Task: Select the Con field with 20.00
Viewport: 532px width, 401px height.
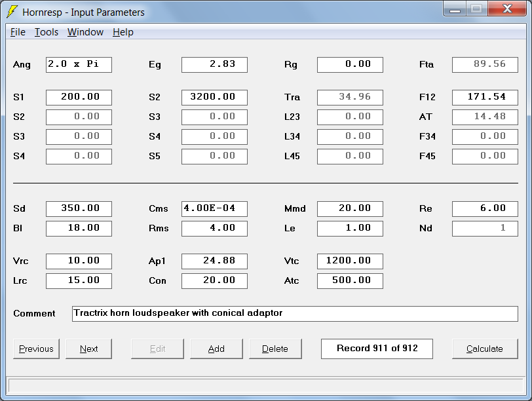Action: point(214,281)
